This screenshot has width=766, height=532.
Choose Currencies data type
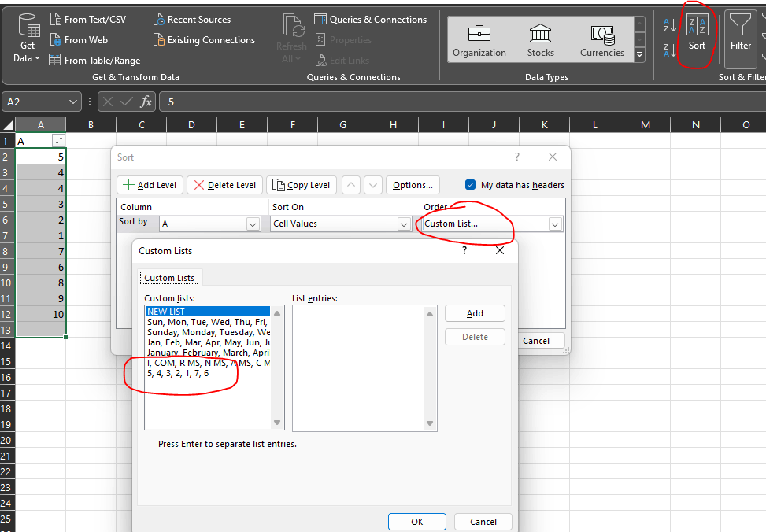(x=601, y=40)
